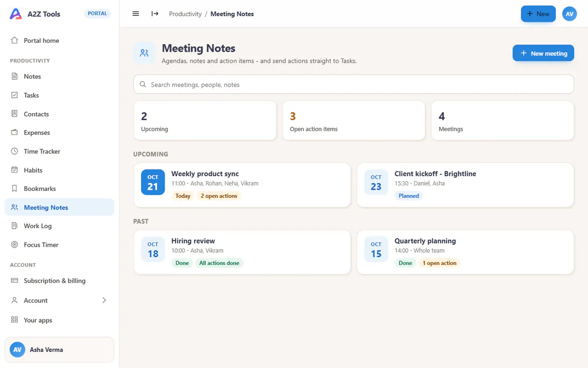Screen dimensions: 588x368
Task: Open Habits in sidebar
Action: click(59, 170)
